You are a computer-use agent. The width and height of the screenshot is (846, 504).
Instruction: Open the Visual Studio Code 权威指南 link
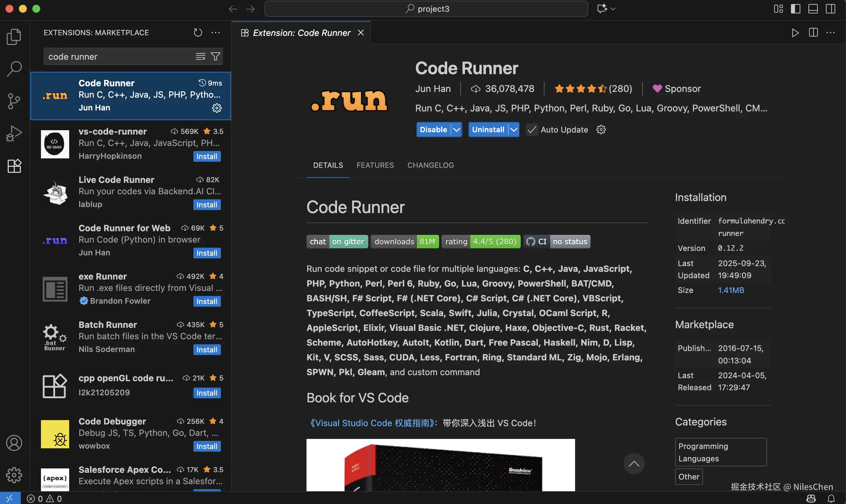pyautogui.click(x=372, y=423)
